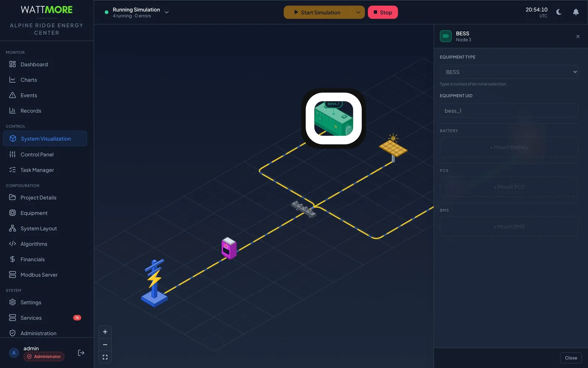Click the Equipment UID field bess_1
The image size is (588, 368).
coord(509,111)
